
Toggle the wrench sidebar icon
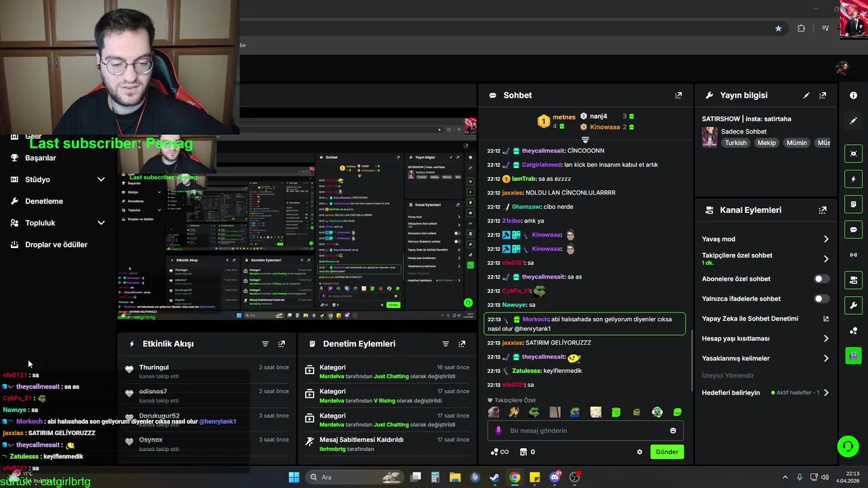coord(853,305)
